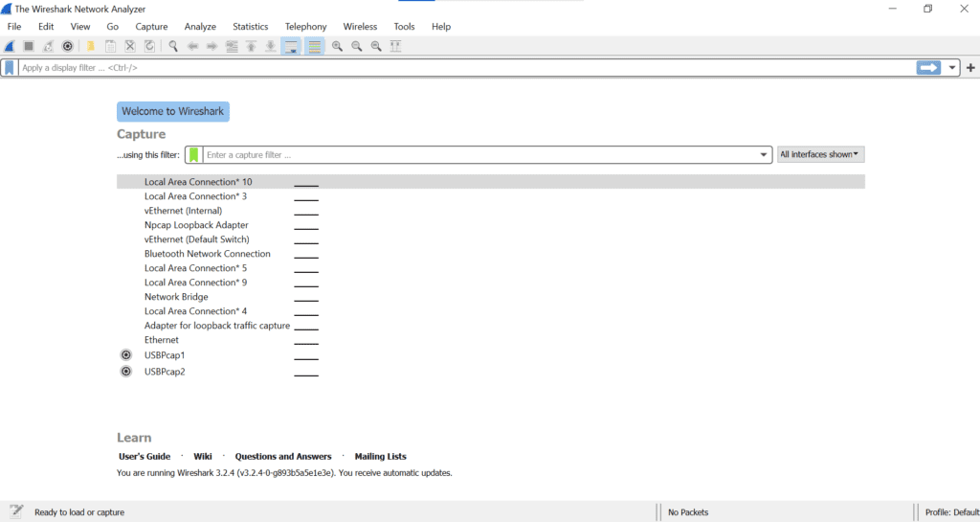Click the display filter bookmark icon

pos(10,67)
